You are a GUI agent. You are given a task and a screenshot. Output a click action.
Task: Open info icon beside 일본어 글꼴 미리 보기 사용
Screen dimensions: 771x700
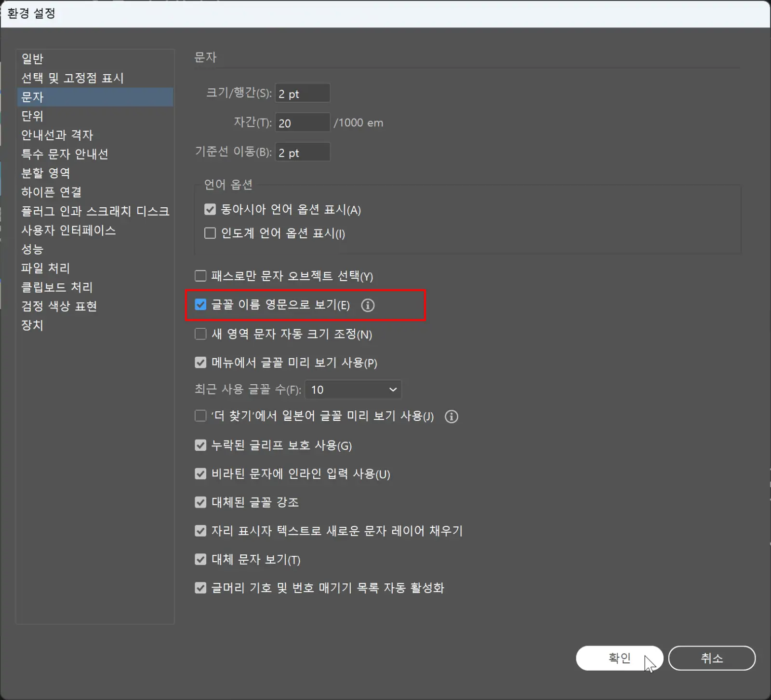451,417
